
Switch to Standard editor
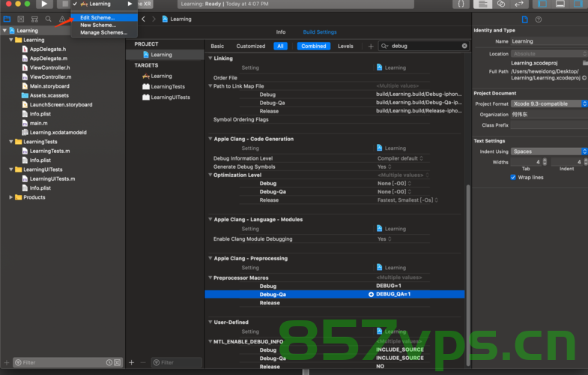click(x=483, y=4)
